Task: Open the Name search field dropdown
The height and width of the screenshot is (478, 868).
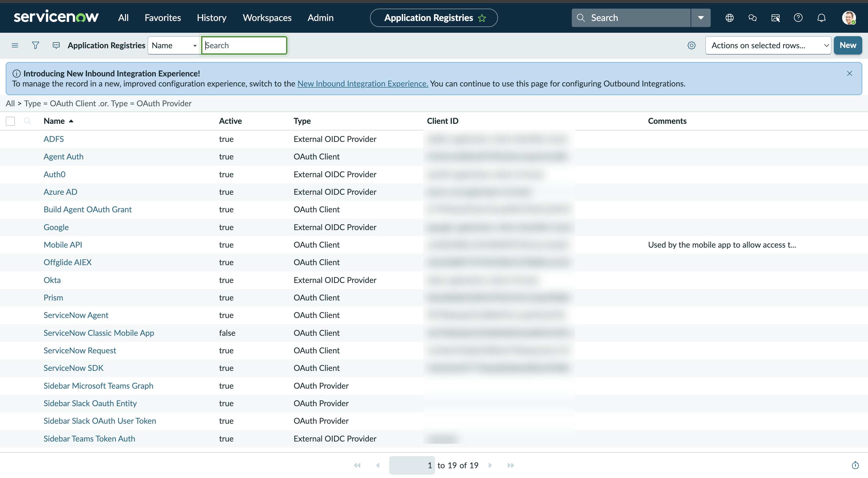Action: (x=174, y=45)
